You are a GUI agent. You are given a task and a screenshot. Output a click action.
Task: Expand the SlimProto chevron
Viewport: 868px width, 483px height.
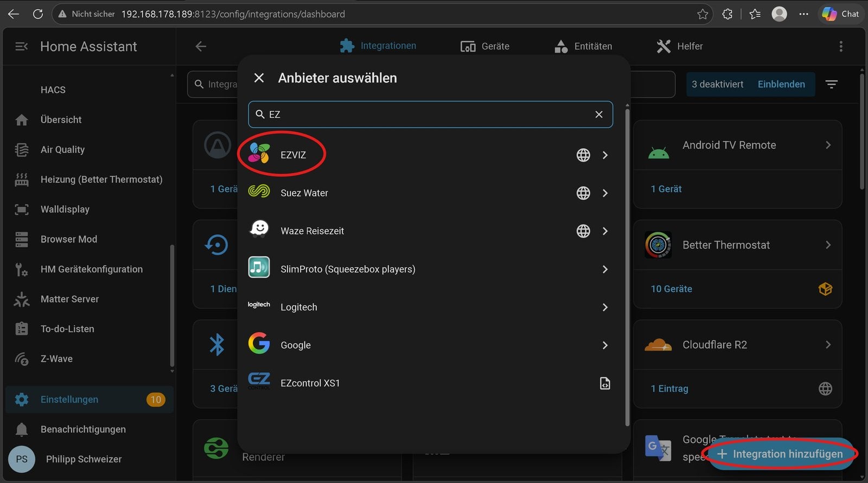click(x=605, y=269)
